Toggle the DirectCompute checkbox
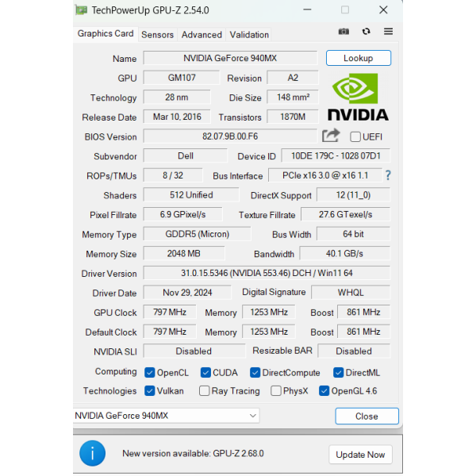476x476 pixels. (x=255, y=373)
